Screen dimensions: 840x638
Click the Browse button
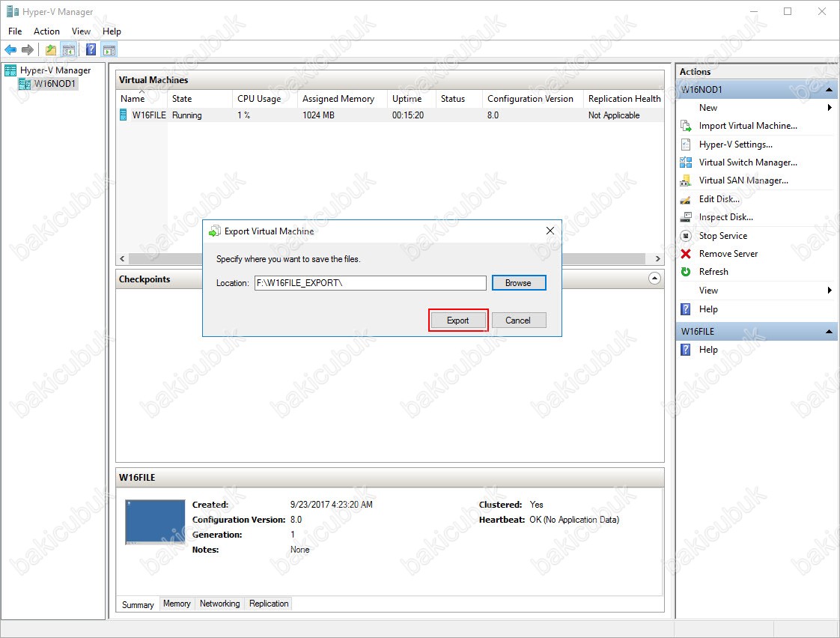coord(519,283)
